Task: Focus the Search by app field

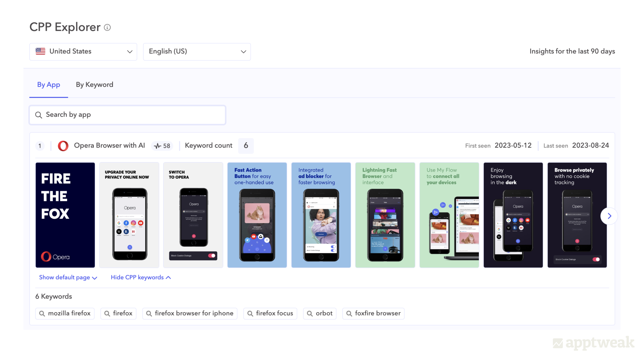Action: [x=128, y=115]
